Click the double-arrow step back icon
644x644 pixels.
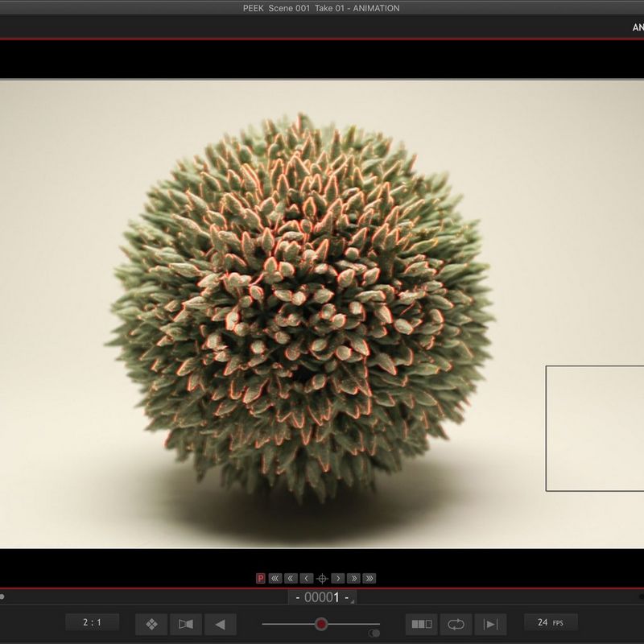pos(291,577)
